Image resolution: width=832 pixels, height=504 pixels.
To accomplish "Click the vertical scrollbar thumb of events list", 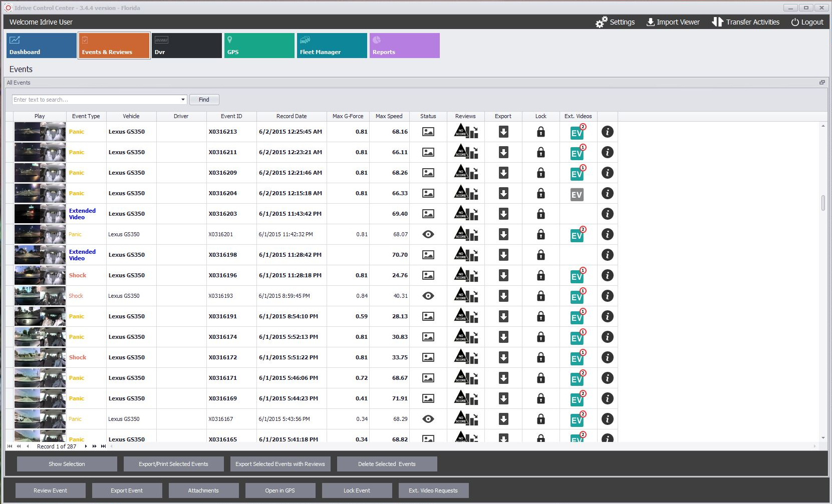I will 823,203.
